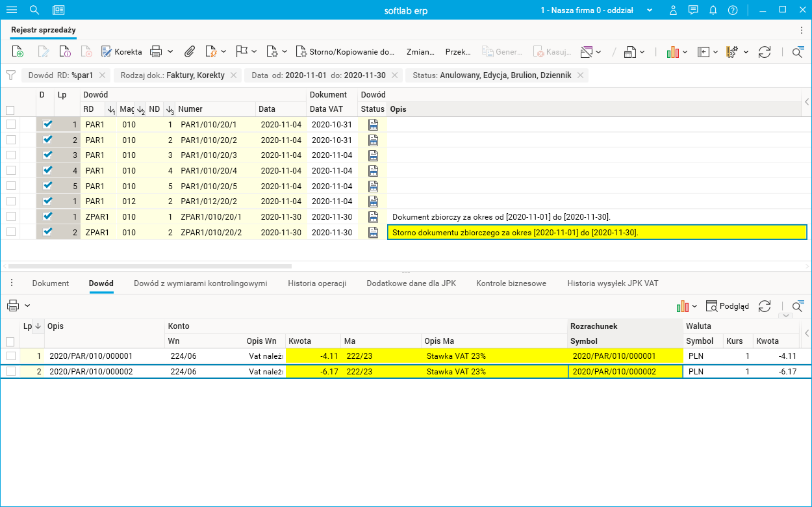Select checkbox for entry 2020/PAR/010/000001

(x=11, y=356)
